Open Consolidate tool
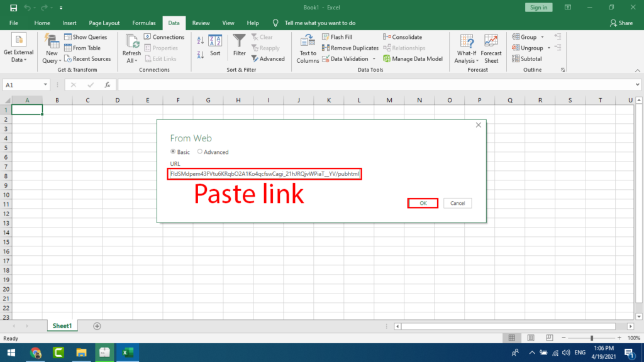This screenshot has height=362, width=644. (x=402, y=37)
